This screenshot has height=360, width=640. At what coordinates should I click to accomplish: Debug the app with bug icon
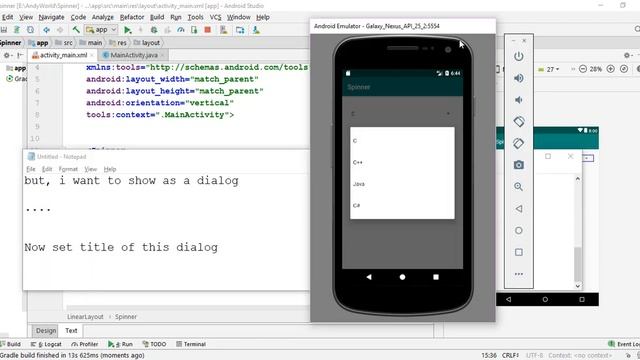pos(154,30)
